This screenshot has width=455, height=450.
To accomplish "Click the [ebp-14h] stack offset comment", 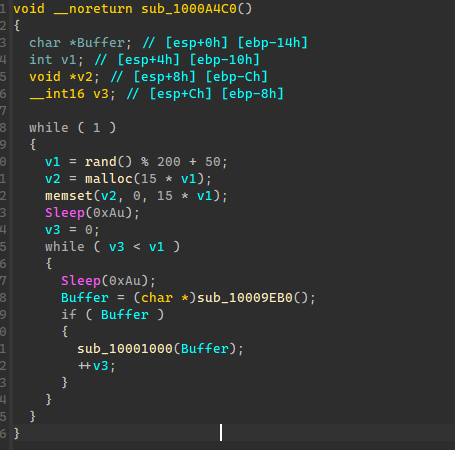I will coord(272,43).
